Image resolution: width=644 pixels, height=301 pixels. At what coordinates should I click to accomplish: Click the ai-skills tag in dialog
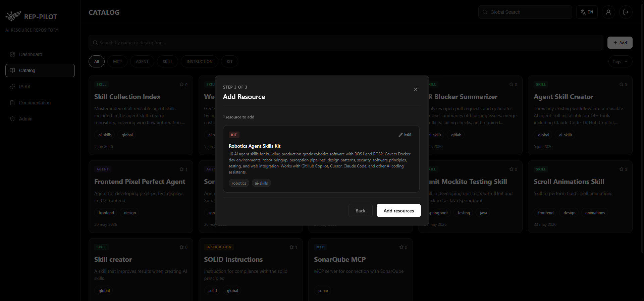tap(261, 183)
